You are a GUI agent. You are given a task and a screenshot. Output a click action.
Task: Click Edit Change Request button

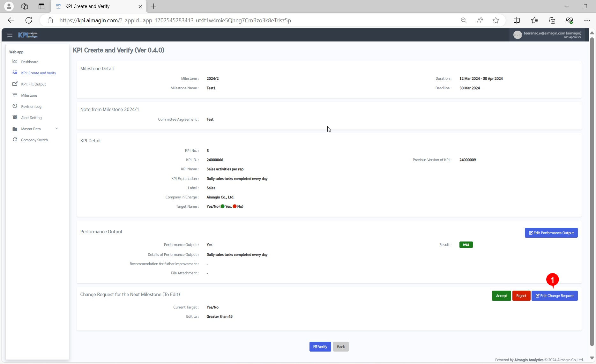tap(554, 296)
